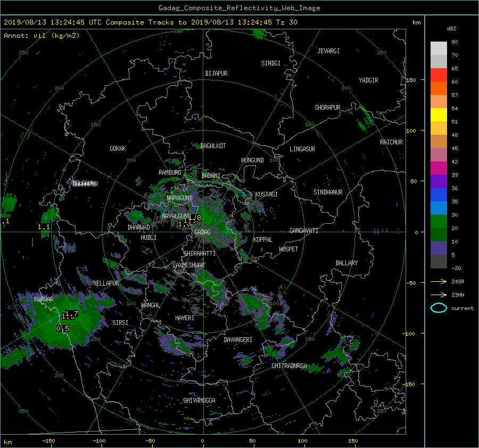Click the BALLARY city label
Screen dimensions: 479x448
point(346,263)
